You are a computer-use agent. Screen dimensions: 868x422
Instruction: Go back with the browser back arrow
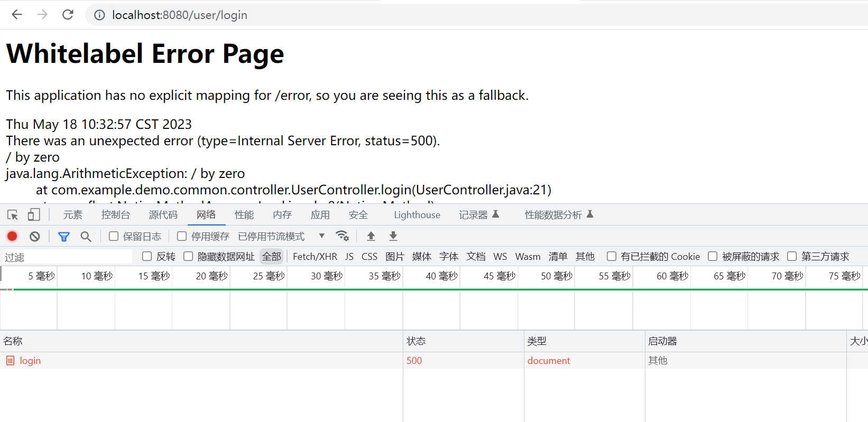click(17, 15)
